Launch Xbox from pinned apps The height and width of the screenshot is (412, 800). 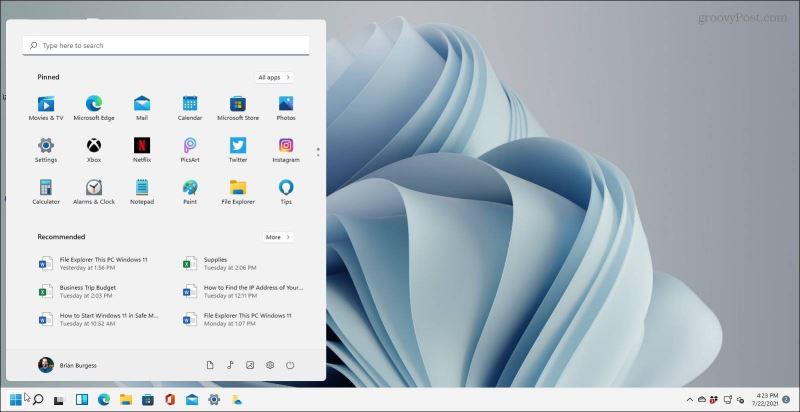(94, 148)
